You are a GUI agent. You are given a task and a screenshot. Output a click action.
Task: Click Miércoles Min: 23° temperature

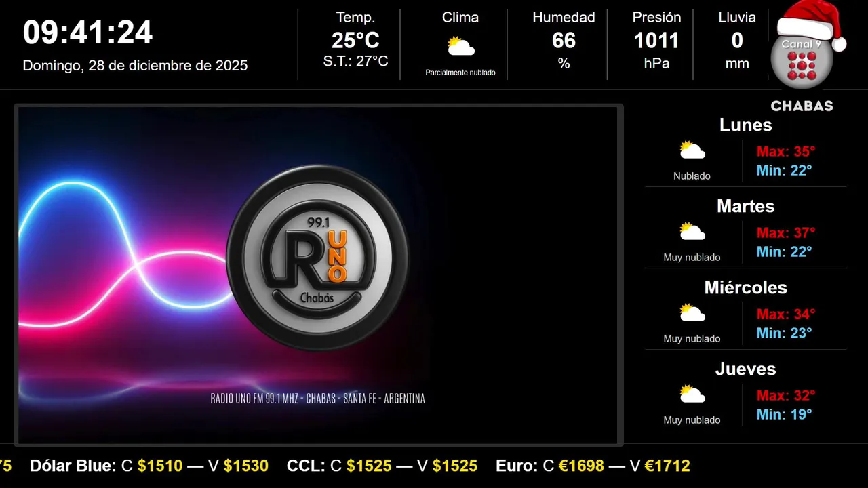(784, 333)
